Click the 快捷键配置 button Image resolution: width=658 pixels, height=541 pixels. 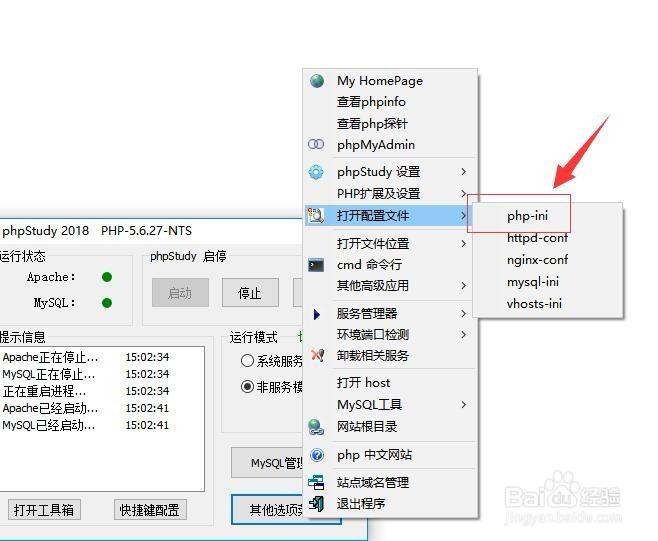(x=150, y=510)
